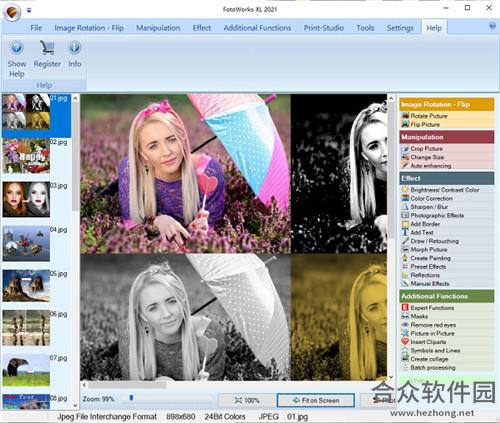Click the Effect panel header
This screenshot has height=423, width=500.
(447, 178)
